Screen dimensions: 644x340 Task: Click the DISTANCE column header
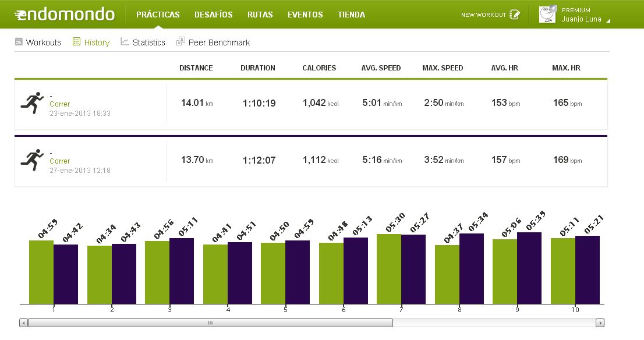pos(196,68)
